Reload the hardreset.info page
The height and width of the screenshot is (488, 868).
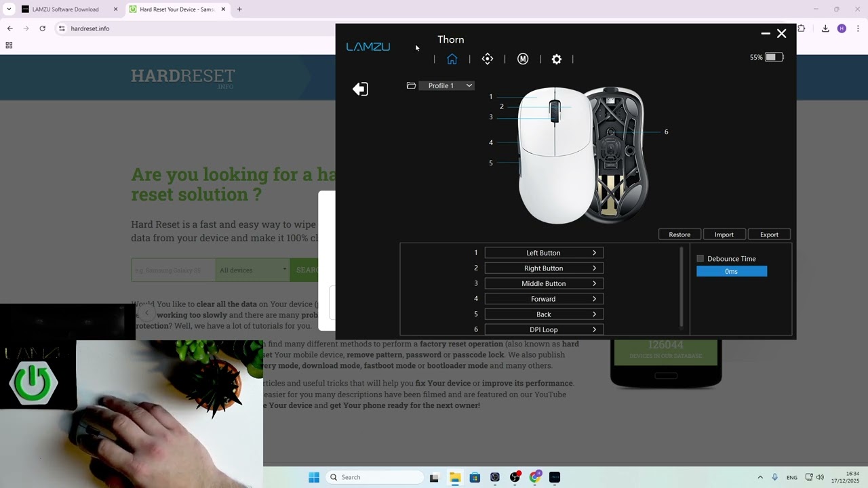tap(42, 28)
